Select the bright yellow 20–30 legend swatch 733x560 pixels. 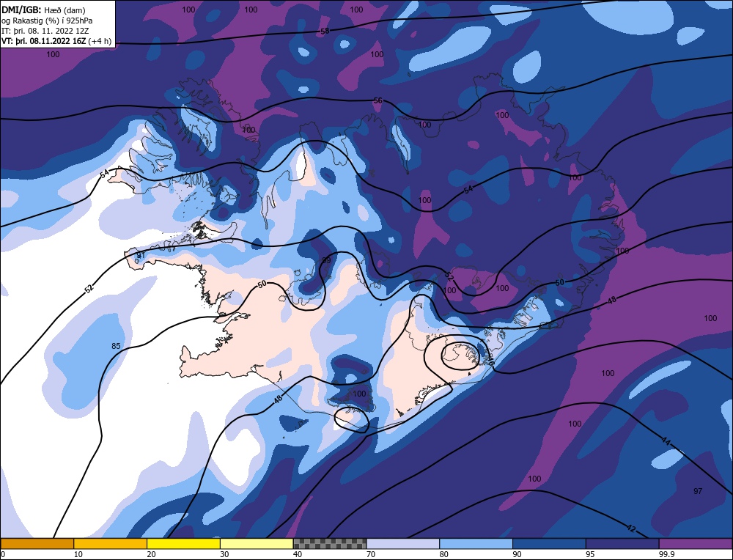183,543
